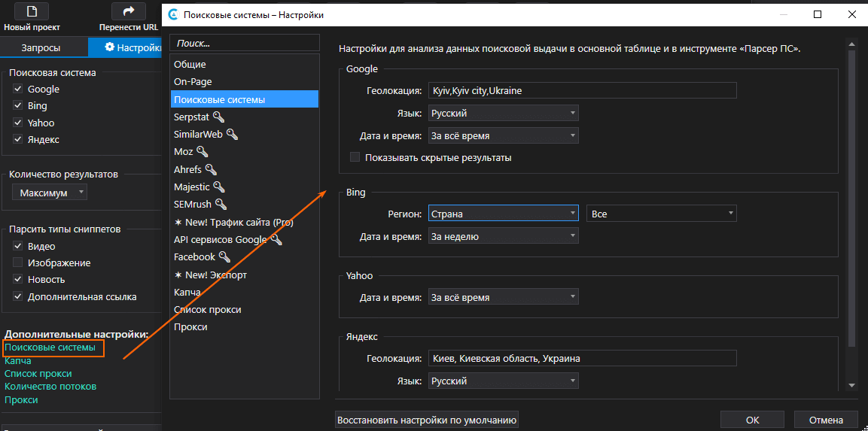868x431 pixels.
Task: Toggle Новость snippet type checkbox
Action: click(x=18, y=279)
